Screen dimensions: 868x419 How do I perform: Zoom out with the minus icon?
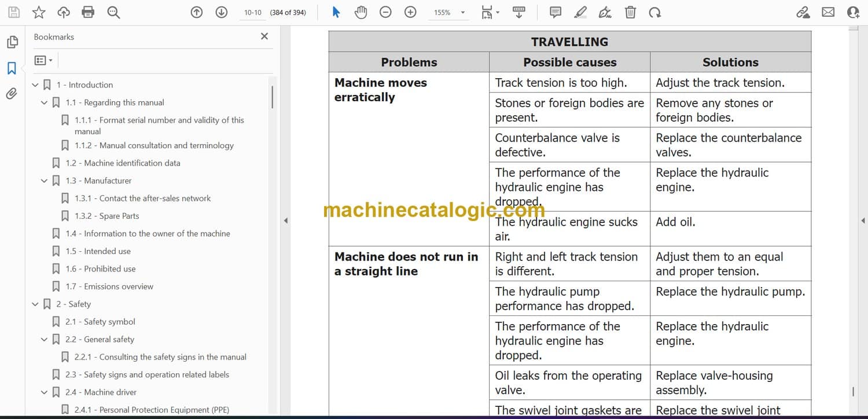385,12
